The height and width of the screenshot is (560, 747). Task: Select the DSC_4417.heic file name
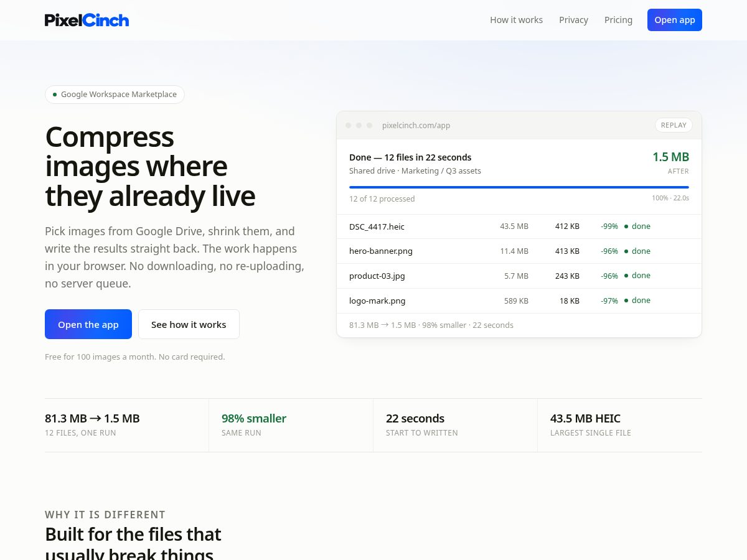pos(377,226)
